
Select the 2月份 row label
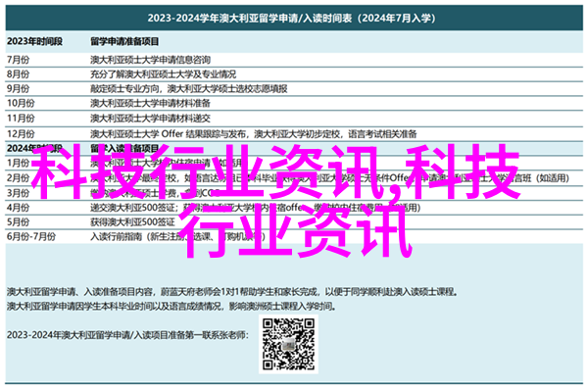coord(18,177)
